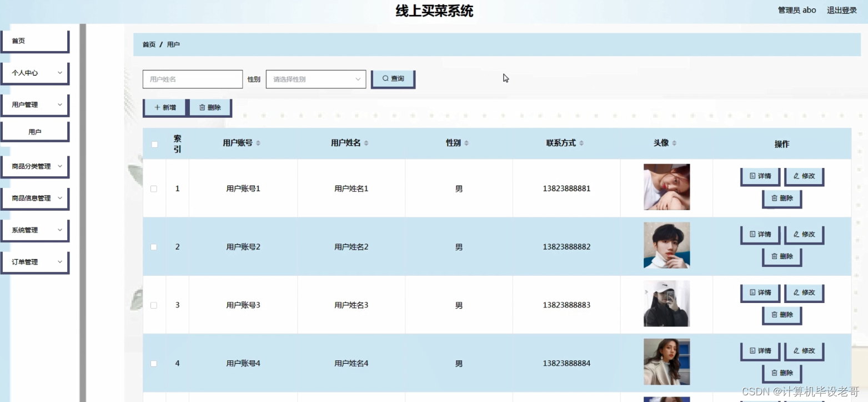Go to 首页 in sidebar
Image resolution: width=868 pixels, height=402 pixels.
(36, 41)
